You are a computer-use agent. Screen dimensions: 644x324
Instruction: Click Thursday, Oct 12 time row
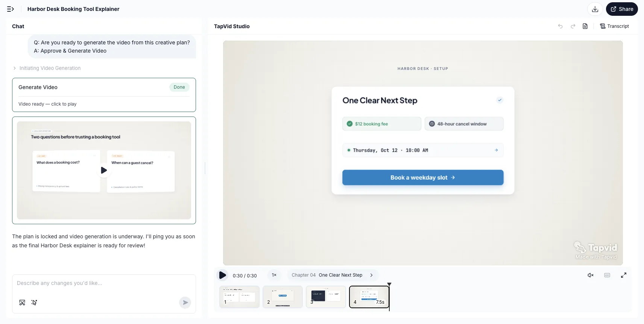click(x=423, y=150)
